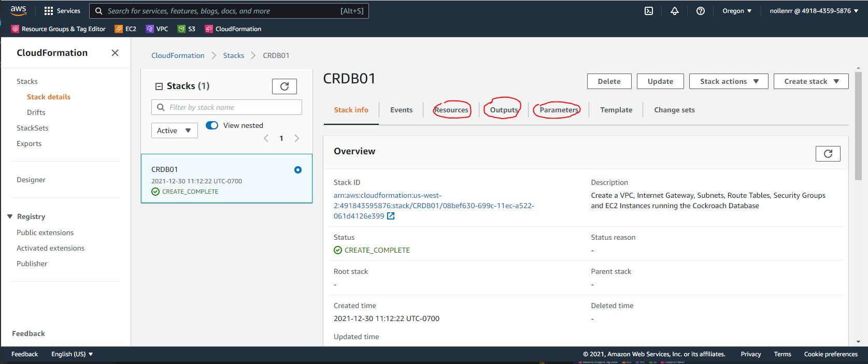Open the English (US) language selector
The height and width of the screenshot is (364, 868).
(x=72, y=354)
